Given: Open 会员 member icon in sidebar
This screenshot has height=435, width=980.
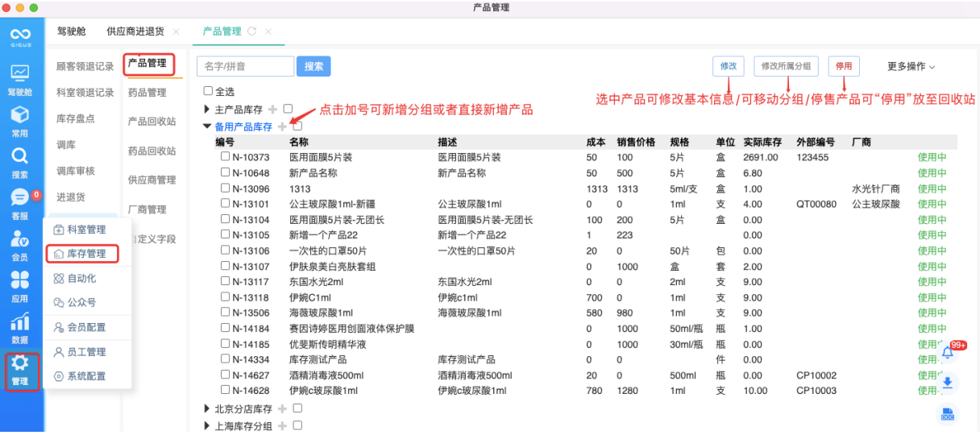Looking at the screenshot, I should click(x=21, y=238).
